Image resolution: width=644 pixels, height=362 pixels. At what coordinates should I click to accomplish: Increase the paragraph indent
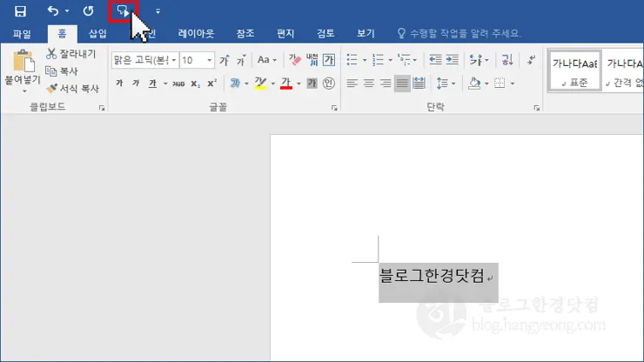pyautogui.click(x=453, y=60)
